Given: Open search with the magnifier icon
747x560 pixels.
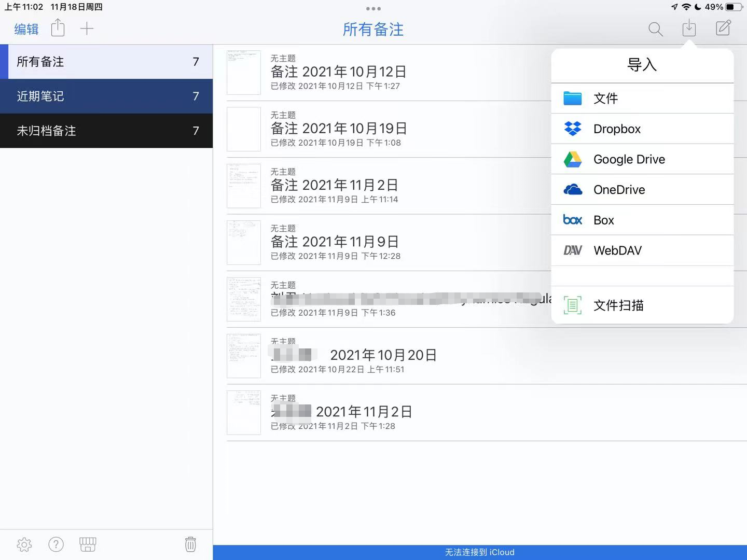Looking at the screenshot, I should pos(655,30).
